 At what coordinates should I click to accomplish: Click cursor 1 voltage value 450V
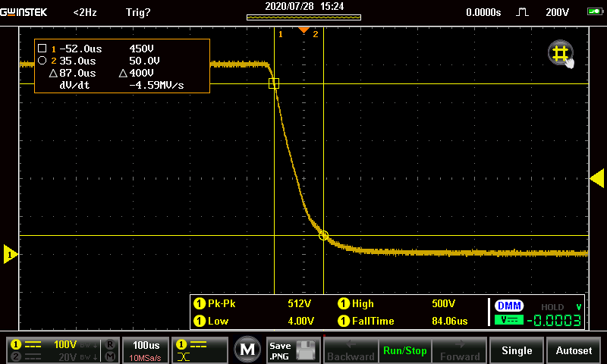pos(141,49)
